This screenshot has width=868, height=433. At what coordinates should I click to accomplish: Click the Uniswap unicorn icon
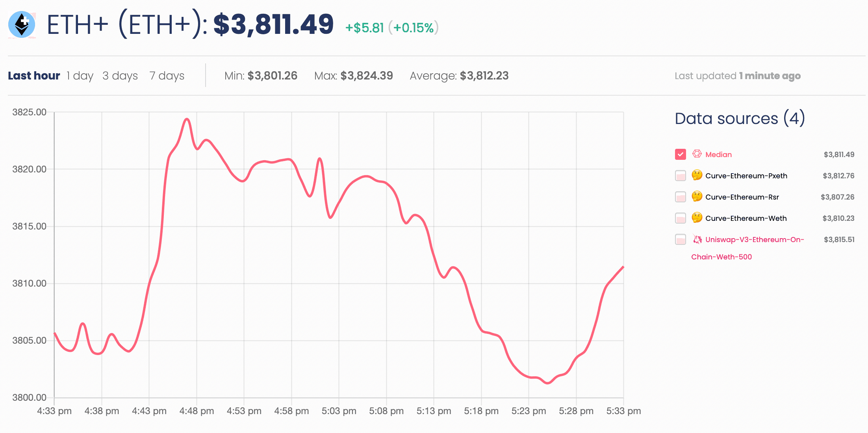697,239
